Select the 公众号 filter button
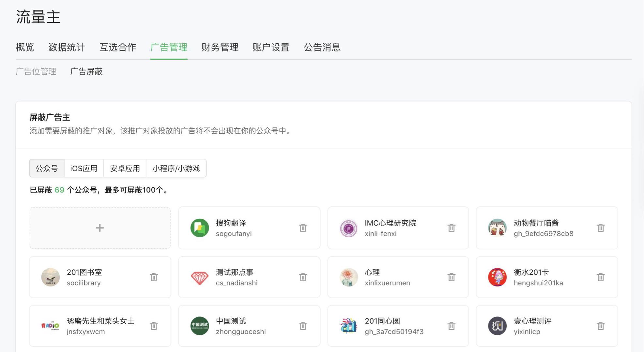 (x=47, y=169)
